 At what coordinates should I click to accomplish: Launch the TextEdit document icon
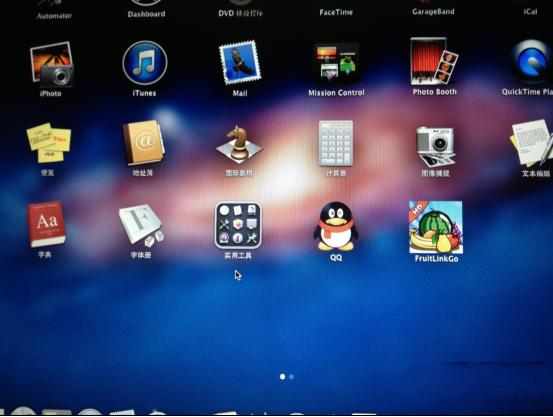pyautogui.click(x=531, y=143)
